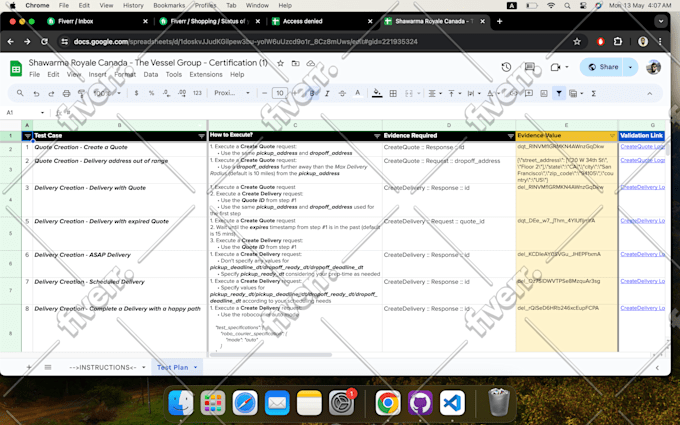Open CreateQuote Logs link in row 2
The height and width of the screenshot is (425, 680).
point(642,147)
